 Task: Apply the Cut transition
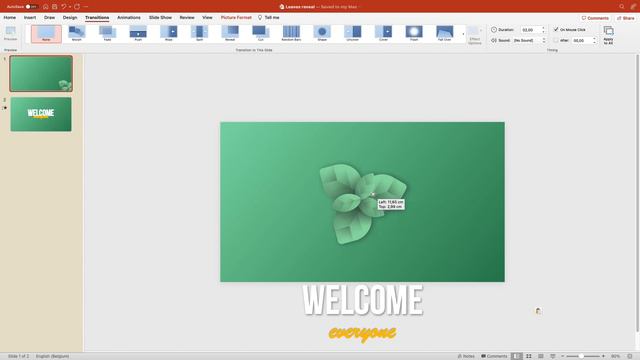coord(260,33)
